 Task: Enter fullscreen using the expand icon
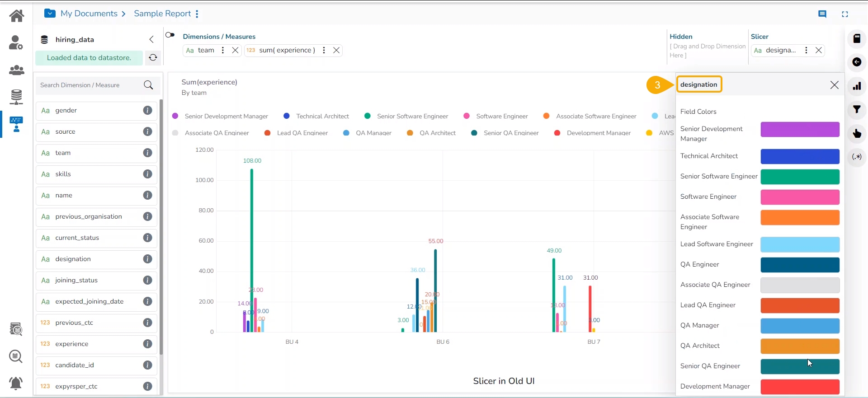pos(844,14)
